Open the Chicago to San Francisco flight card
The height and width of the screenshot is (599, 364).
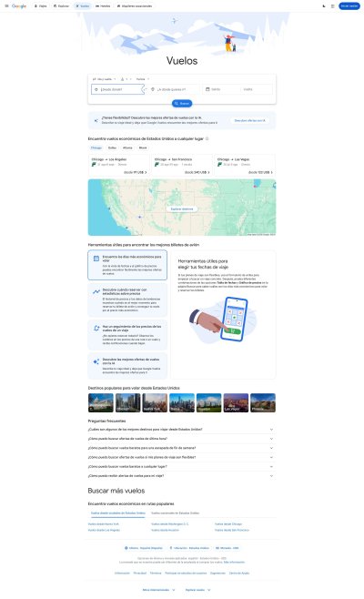pos(182,166)
